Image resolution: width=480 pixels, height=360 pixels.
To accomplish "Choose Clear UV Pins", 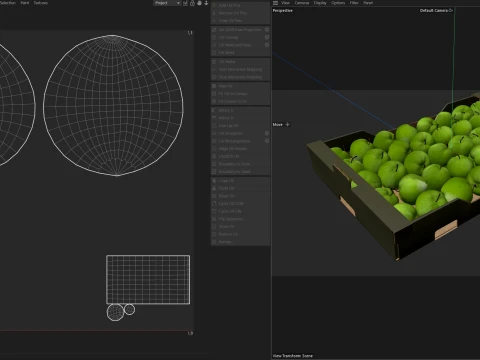I will [240, 21].
